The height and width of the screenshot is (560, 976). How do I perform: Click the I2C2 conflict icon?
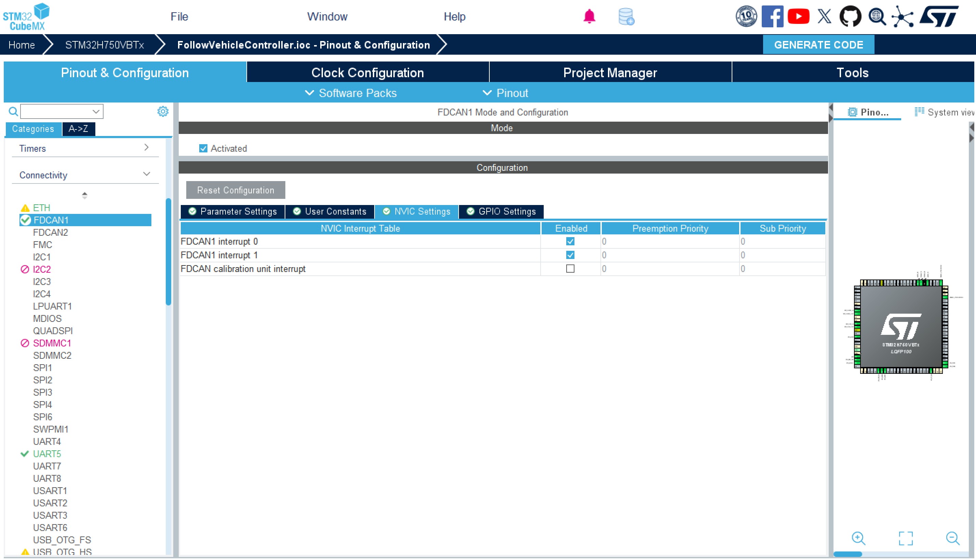(25, 269)
